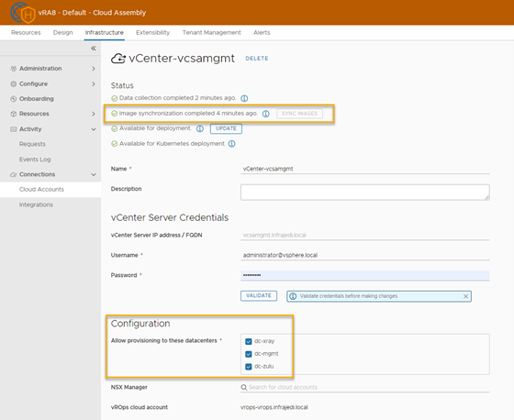Image resolution: width=514 pixels, height=420 pixels.
Task: Click the DELETE link beside vCenter-vcsamgmt
Action: [257, 59]
